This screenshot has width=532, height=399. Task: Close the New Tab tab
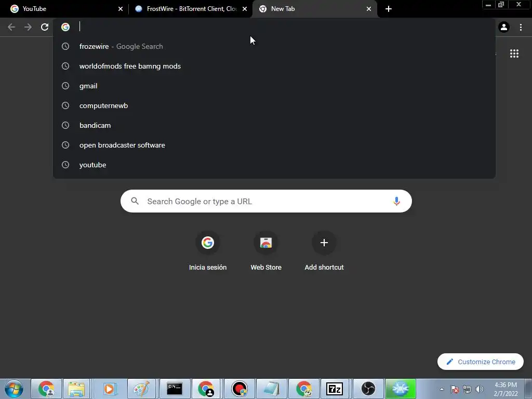(369, 9)
